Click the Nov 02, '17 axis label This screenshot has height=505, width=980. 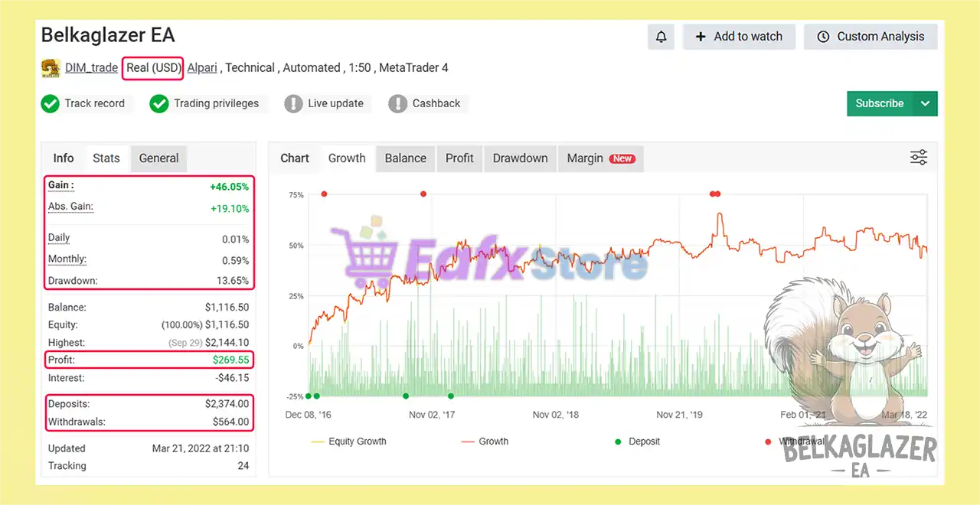pos(432,414)
